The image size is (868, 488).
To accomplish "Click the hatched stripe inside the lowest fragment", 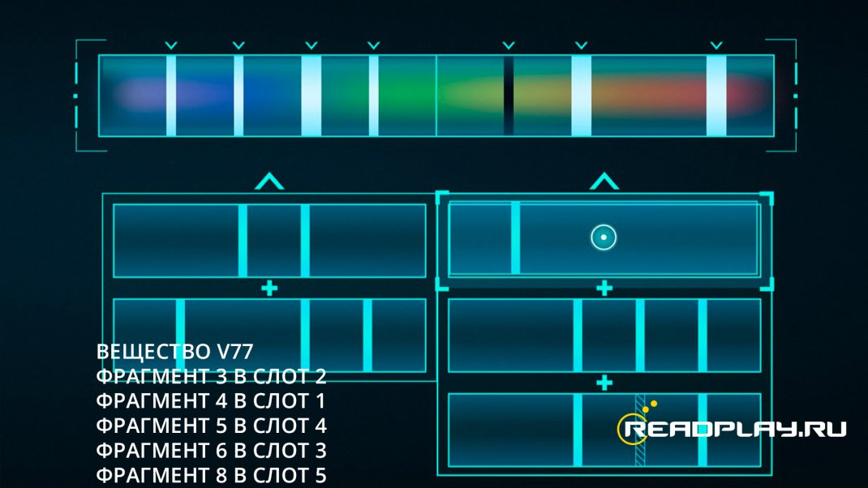I will [x=640, y=430].
